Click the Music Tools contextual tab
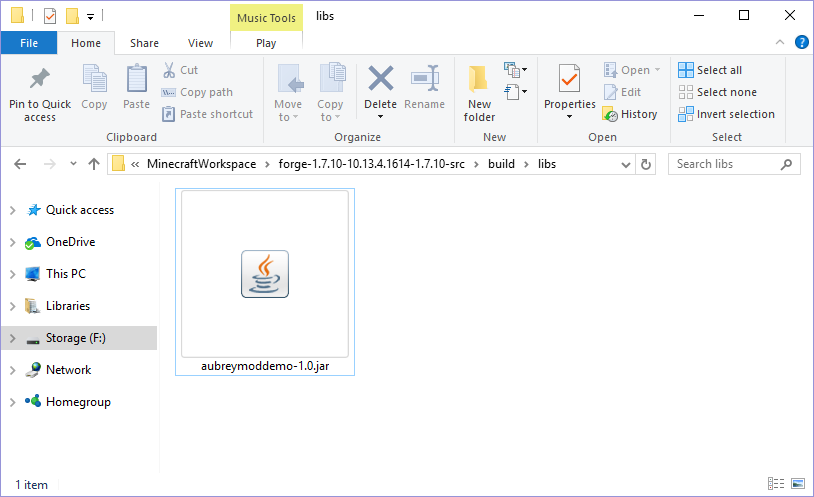Viewport: 814px width, 497px height. coord(266,18)
